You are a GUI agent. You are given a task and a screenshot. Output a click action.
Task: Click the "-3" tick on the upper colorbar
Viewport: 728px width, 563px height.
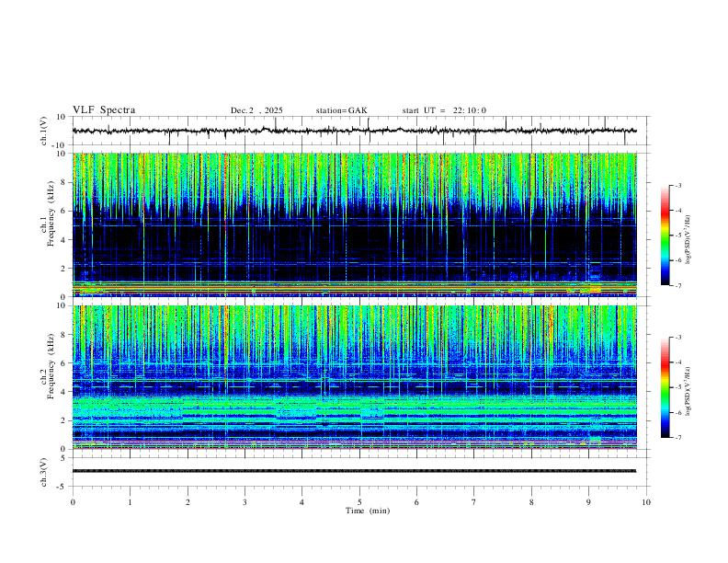click(677, 185)
